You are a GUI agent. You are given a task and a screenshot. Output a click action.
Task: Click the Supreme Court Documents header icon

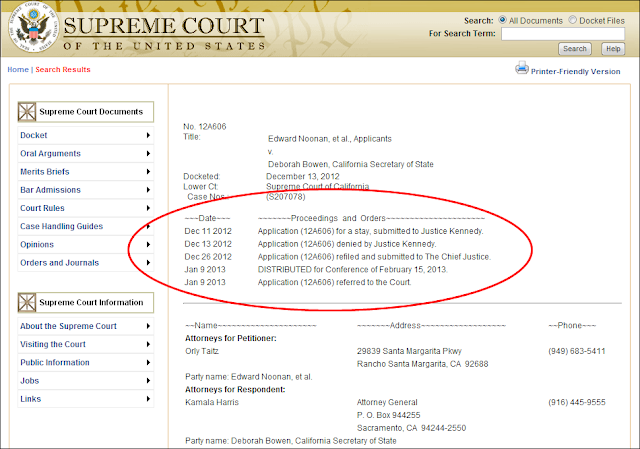point(27,112)
